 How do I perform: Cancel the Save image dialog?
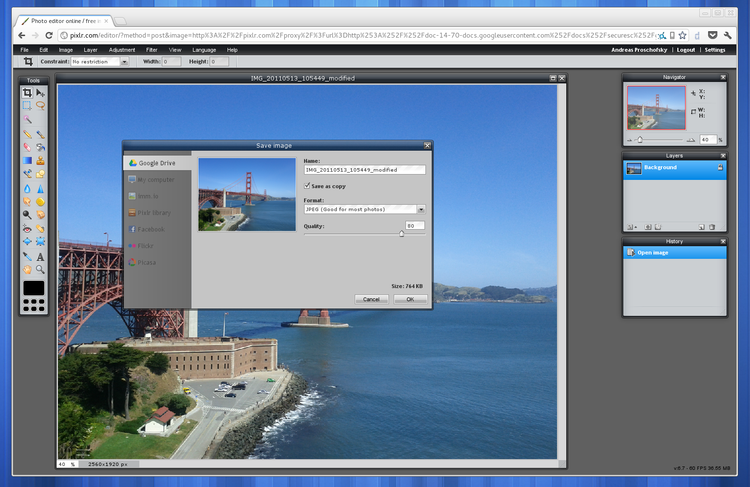[370, 298]
